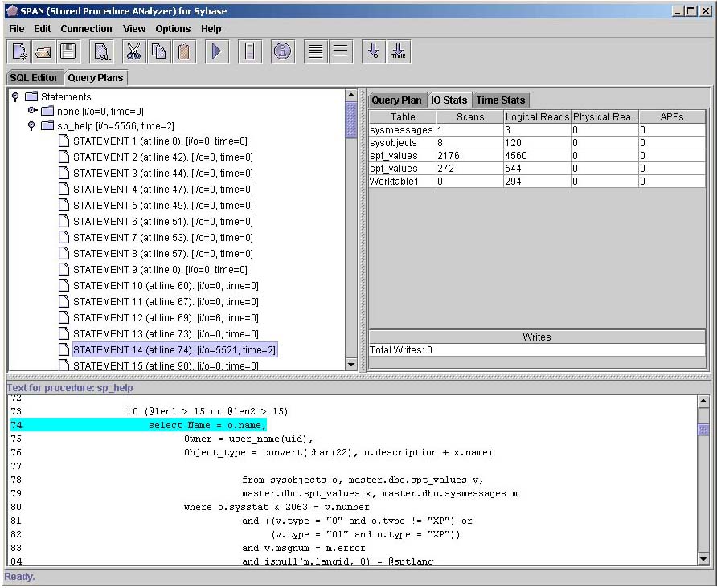The image size is (717, 588).
Task: Click the page icon of STATEMENT 5
Action: tap(64, 205)
